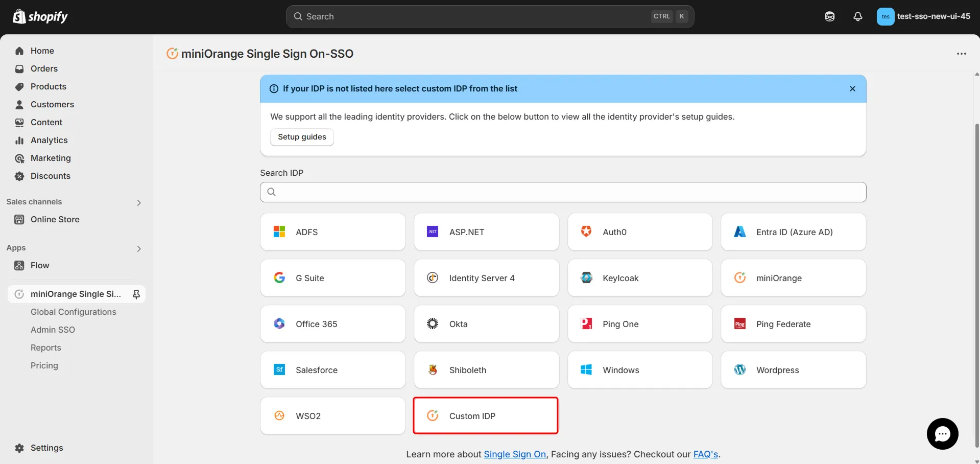The width and height of the screenshot is (980, 464).
Task: Open Reports subpage
Action: tap(45, 347)
